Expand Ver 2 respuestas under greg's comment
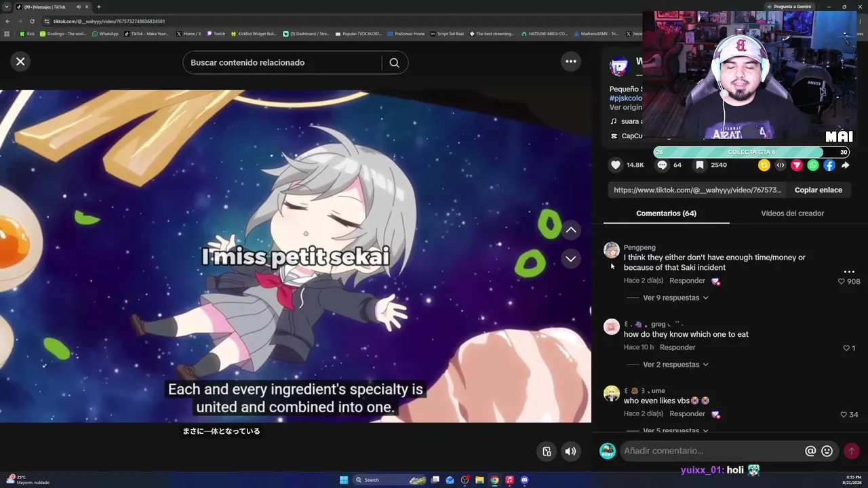Screen dimensions: 868x488 [675, 365]
